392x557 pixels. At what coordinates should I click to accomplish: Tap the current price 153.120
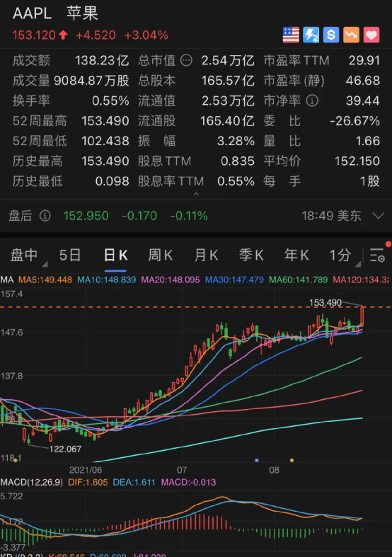point(34,35)
